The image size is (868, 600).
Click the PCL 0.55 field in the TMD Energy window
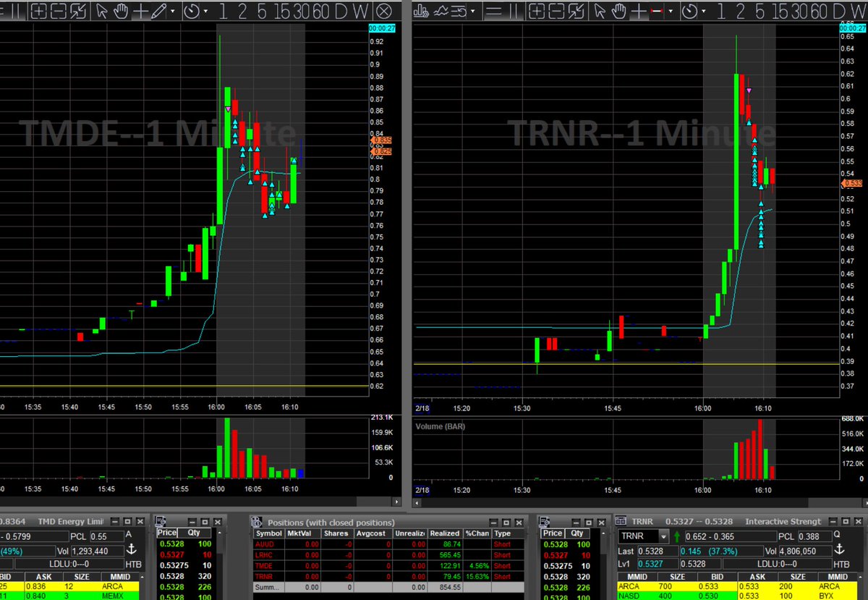pos(107,536)
